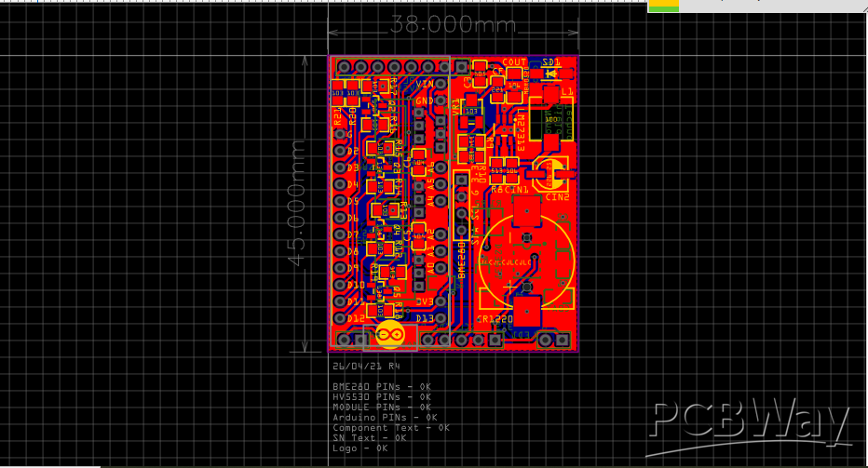Select the 'BME280 PINs - OK' note
The image size is (868, 468).
382,387
